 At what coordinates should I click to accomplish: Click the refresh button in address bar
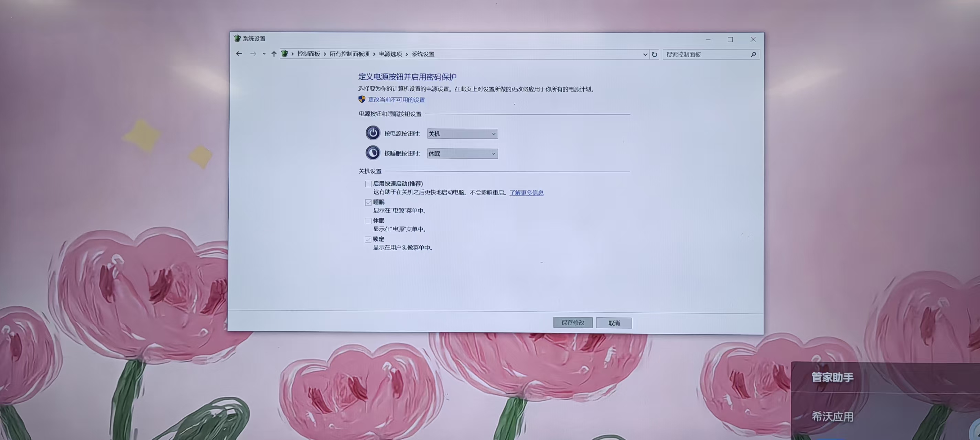[655, 54]
